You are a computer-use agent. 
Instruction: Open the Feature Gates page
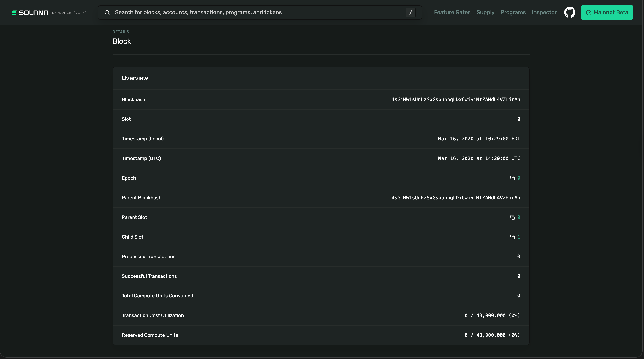tap(452, 13)
